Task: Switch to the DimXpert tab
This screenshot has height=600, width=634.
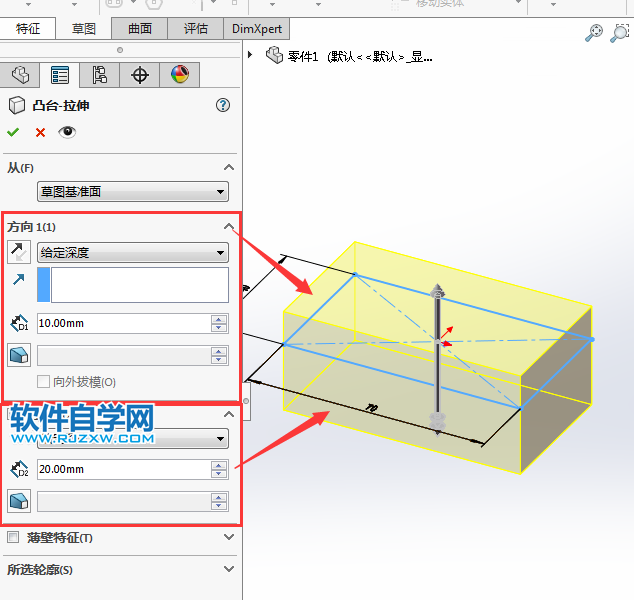Action: [x=257, y=28]
